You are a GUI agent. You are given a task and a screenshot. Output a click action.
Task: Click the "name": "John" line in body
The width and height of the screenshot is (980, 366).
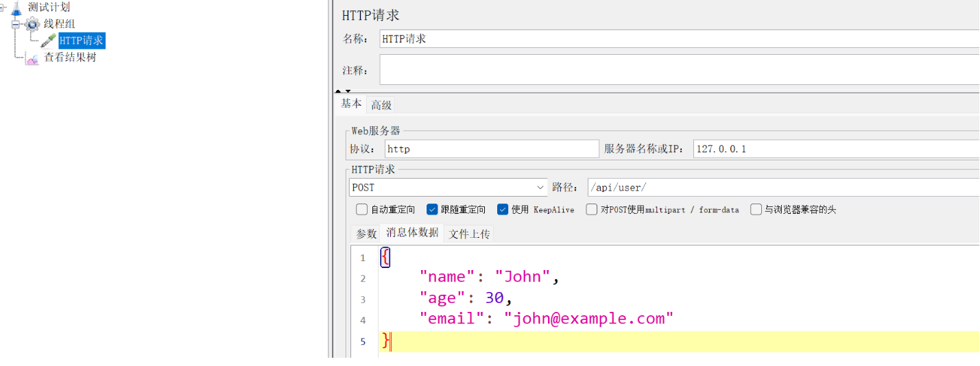[490, 277]
